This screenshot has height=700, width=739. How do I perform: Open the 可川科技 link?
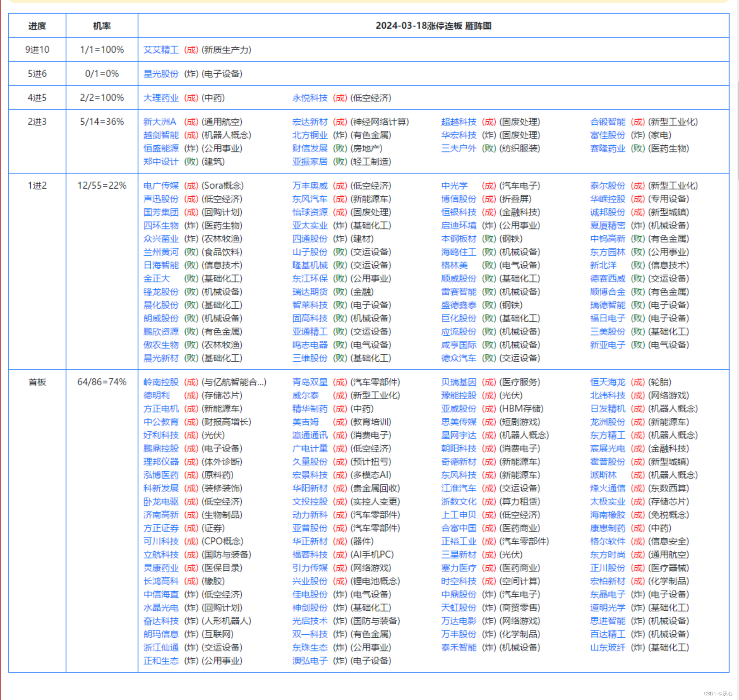click(x=161, y=541)
